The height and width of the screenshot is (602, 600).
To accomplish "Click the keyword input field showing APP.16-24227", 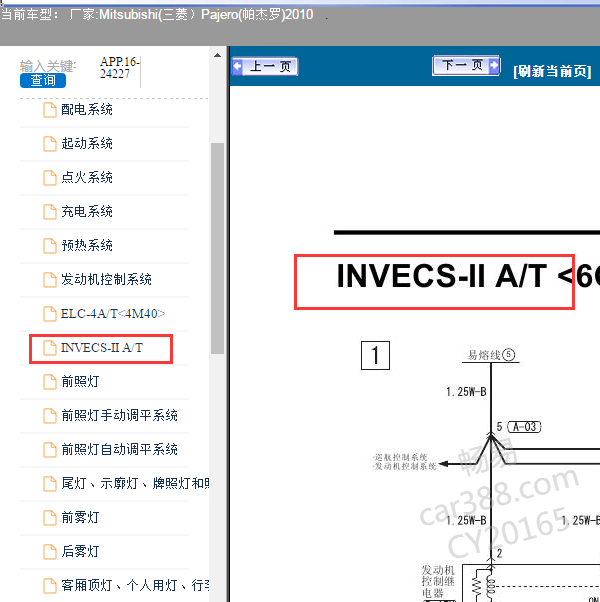I will coord(119,68).
